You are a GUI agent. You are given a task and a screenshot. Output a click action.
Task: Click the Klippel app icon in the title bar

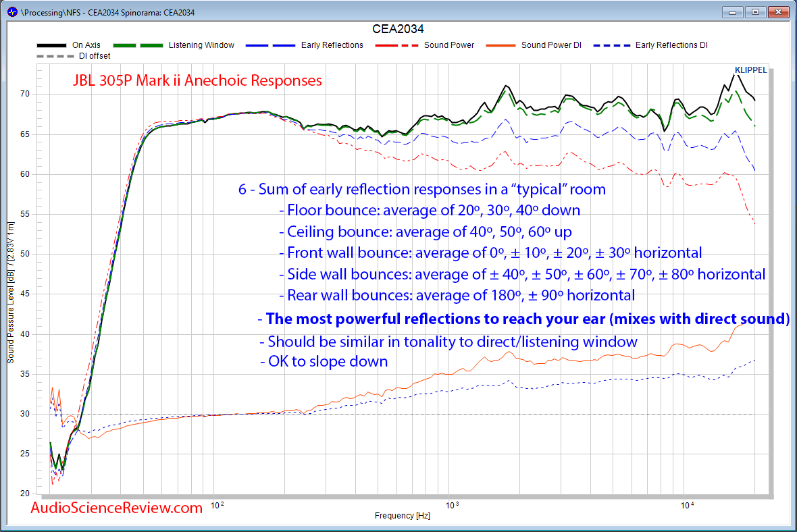click(x=11, y=11)
